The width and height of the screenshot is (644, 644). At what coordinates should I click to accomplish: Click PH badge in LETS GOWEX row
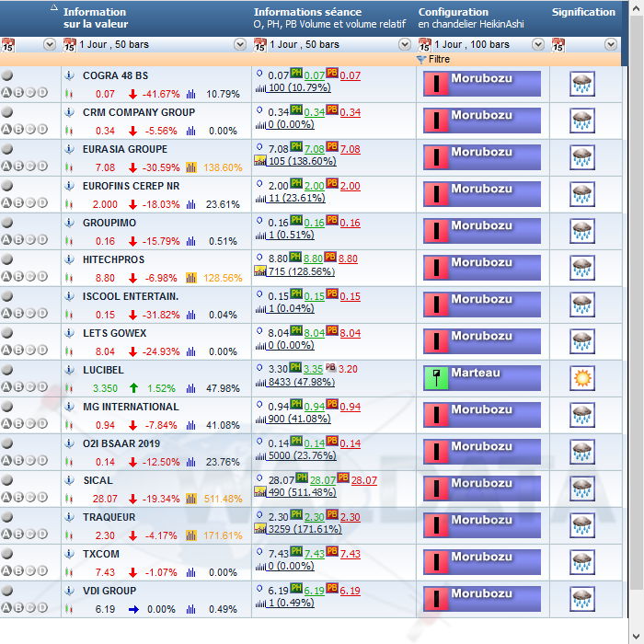coord(296,330)
